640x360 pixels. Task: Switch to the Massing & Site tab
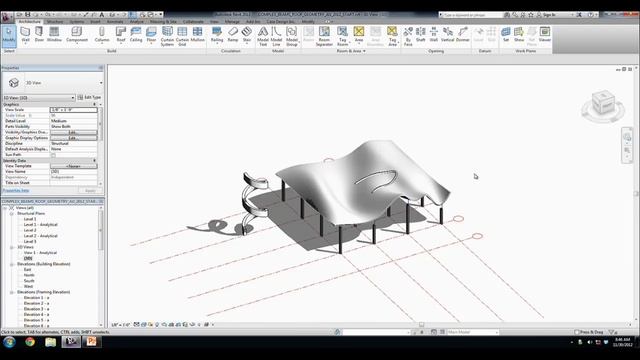(163, 22)
